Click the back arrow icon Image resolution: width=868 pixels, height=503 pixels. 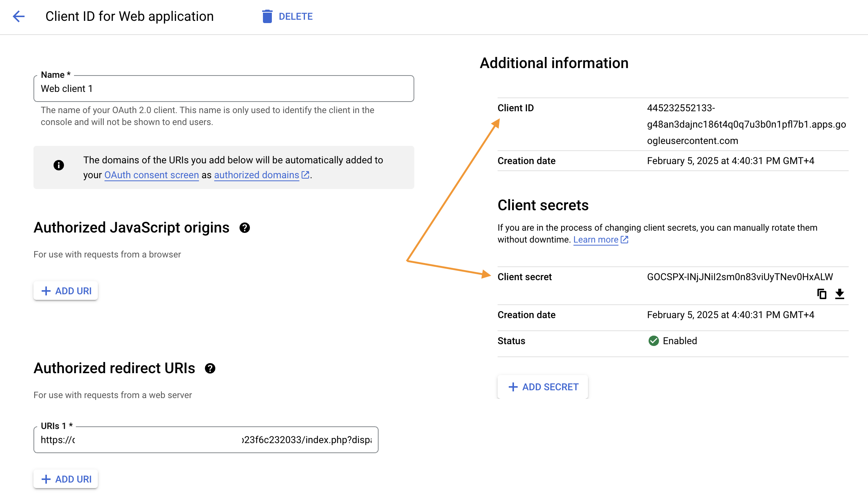point(19,16)
